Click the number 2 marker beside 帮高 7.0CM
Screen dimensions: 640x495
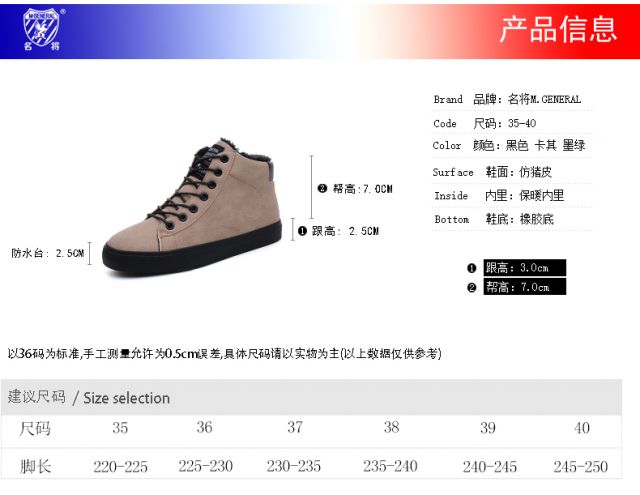(x=322, y=189)
